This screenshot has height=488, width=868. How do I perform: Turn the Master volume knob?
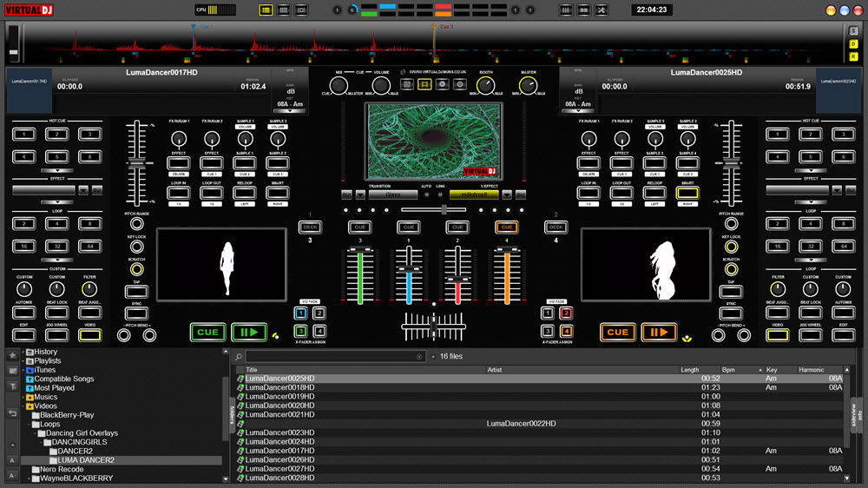point(528,85)
